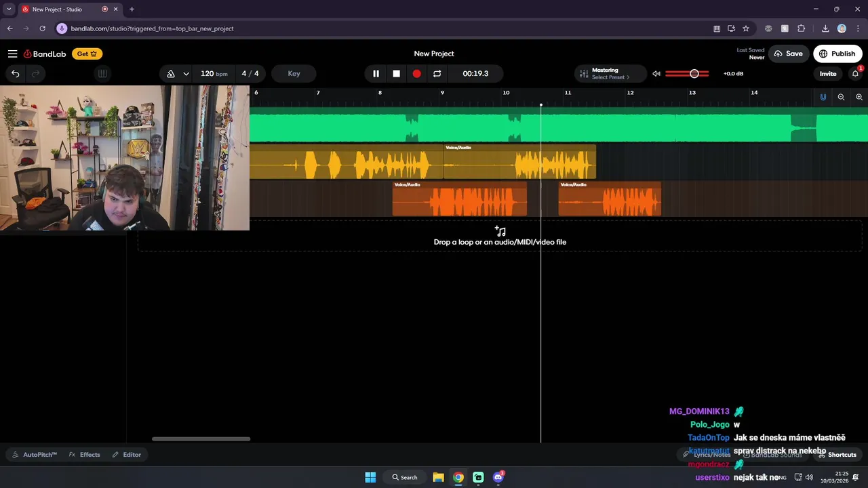The height and width of the screenshot is (488, 868).
Task: Open the Chrome three-dot menu
Action: pos(858,28)
